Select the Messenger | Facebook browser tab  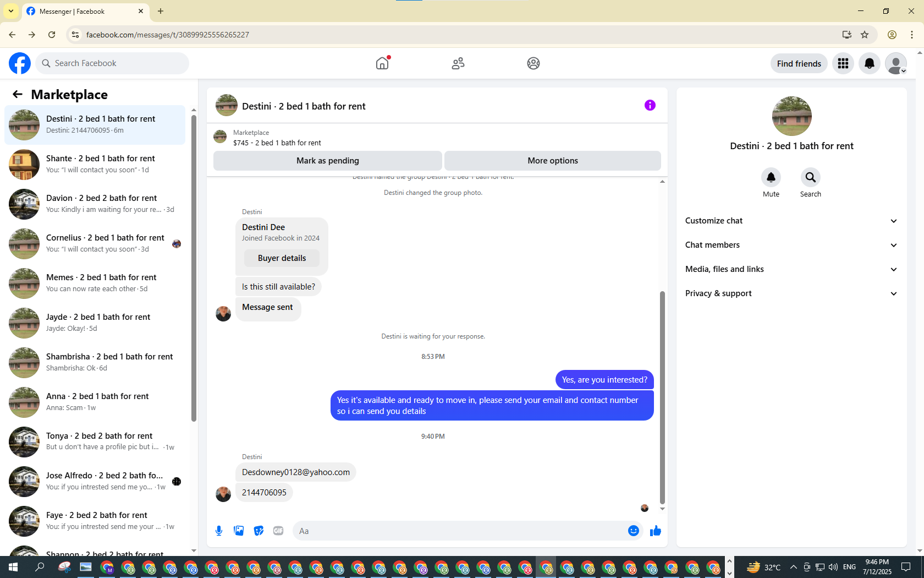click(85, 11)
